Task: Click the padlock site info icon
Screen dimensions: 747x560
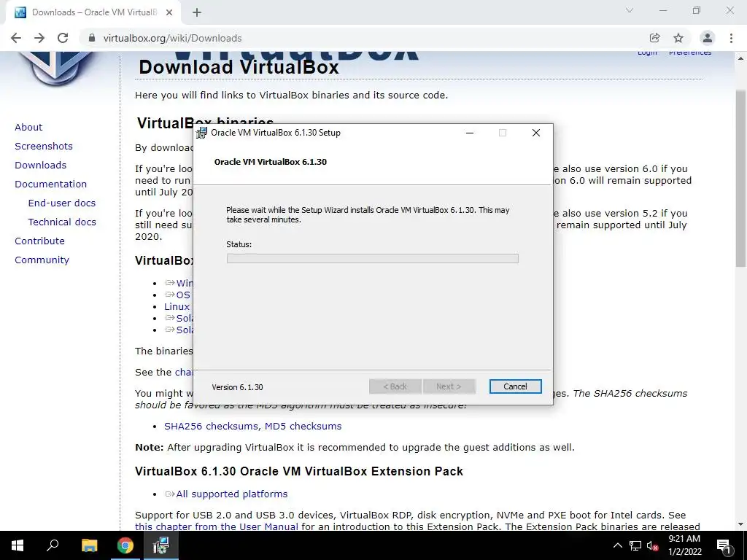Action: [x=92, y=38]
